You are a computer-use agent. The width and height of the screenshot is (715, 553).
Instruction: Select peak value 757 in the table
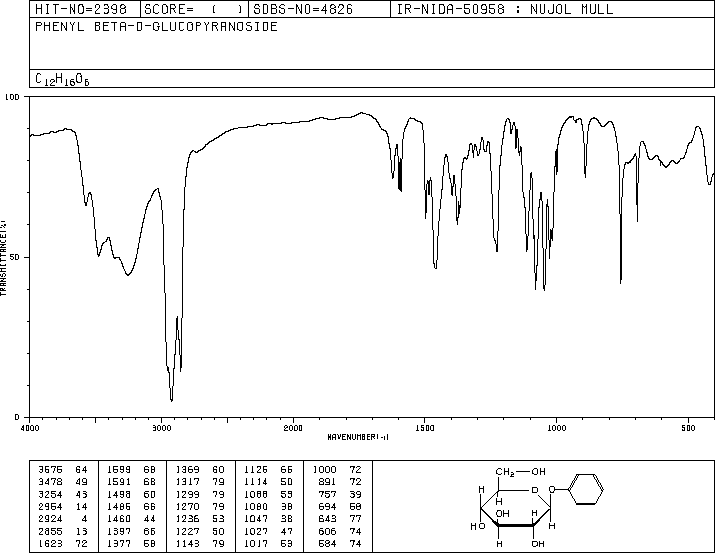tap(327, 494)
